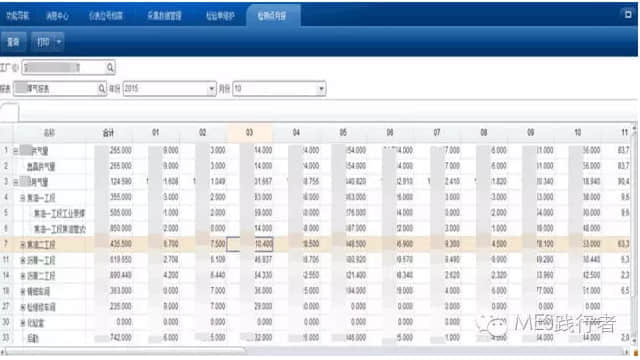Open the month dropdown showing 10
The height and width of the screenshot is (360, 640).
321,89
